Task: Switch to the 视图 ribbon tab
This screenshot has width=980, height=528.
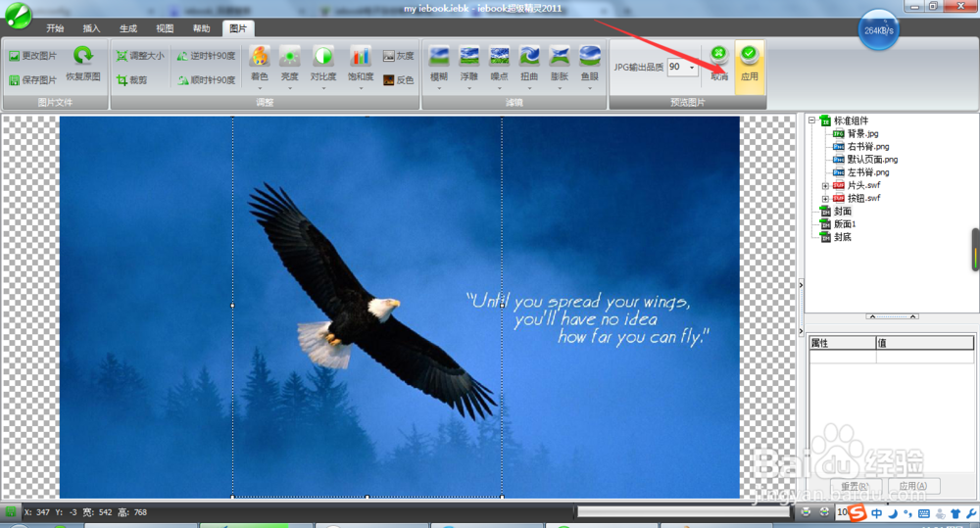Action: click(x=165, y=28)
